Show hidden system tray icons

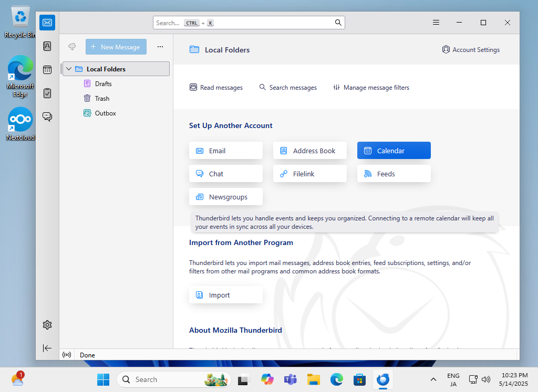(x=433, y=379)
